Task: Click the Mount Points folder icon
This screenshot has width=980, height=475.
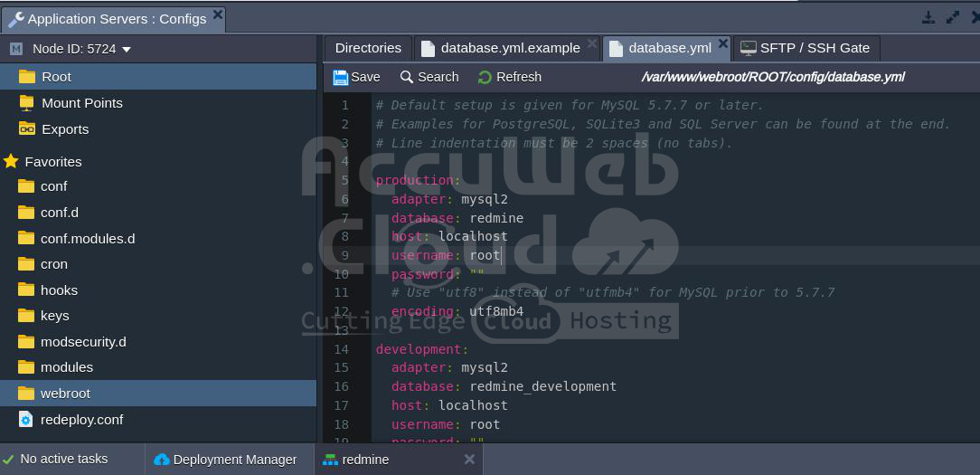Action: 26,102
